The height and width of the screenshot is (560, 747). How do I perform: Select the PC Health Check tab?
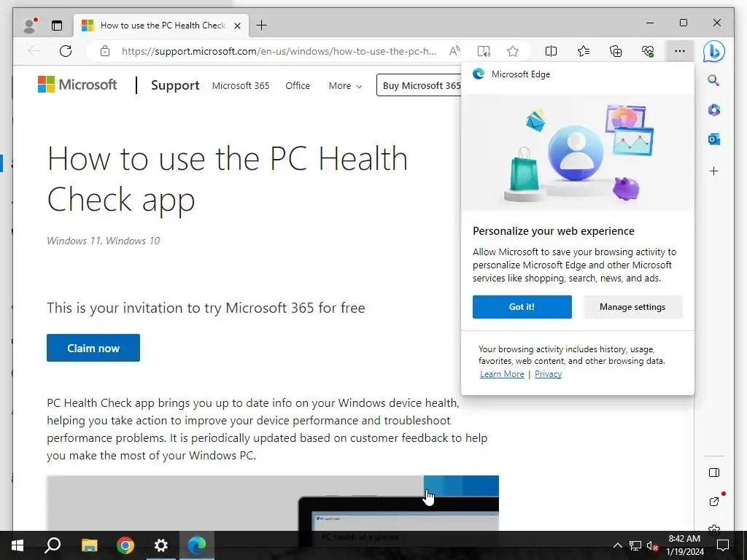pyautogui.click(x=161, y=26)
